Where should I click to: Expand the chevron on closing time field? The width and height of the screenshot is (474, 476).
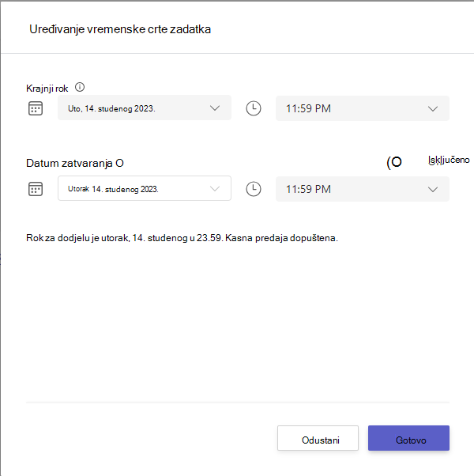tap(433, 190)
